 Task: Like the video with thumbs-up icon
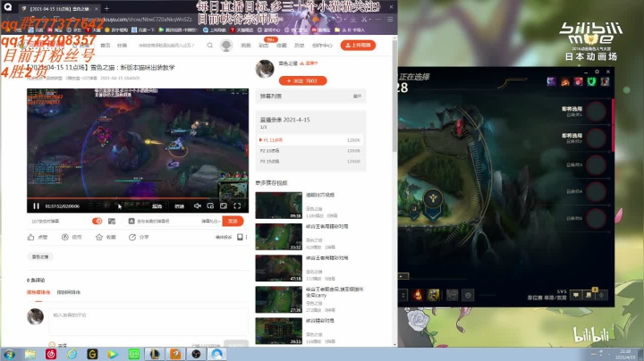30,237
